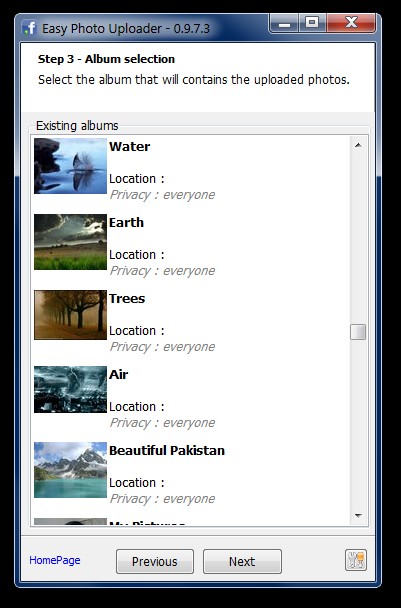
Task: Click Privacy text under Water album
Action: point(162,195)
